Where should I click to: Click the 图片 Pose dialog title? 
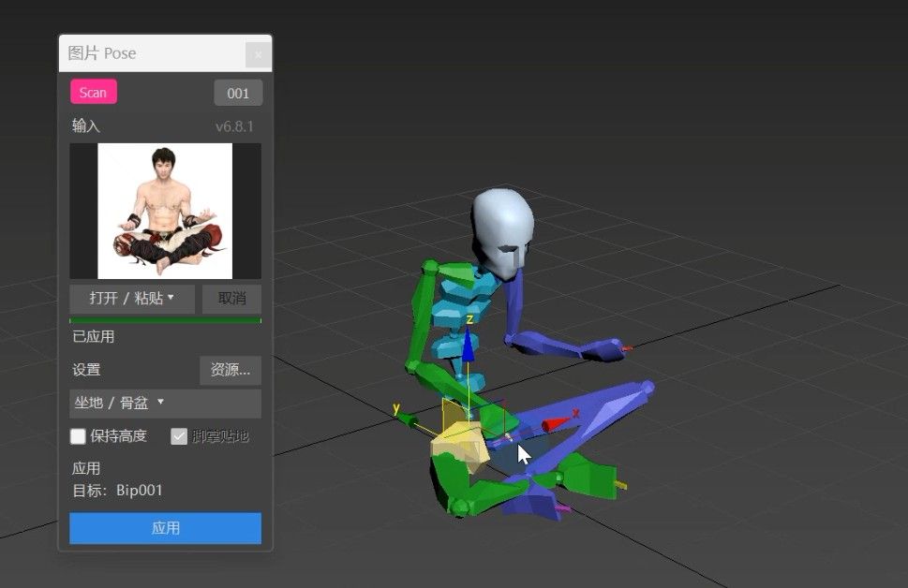coord(102,53)
